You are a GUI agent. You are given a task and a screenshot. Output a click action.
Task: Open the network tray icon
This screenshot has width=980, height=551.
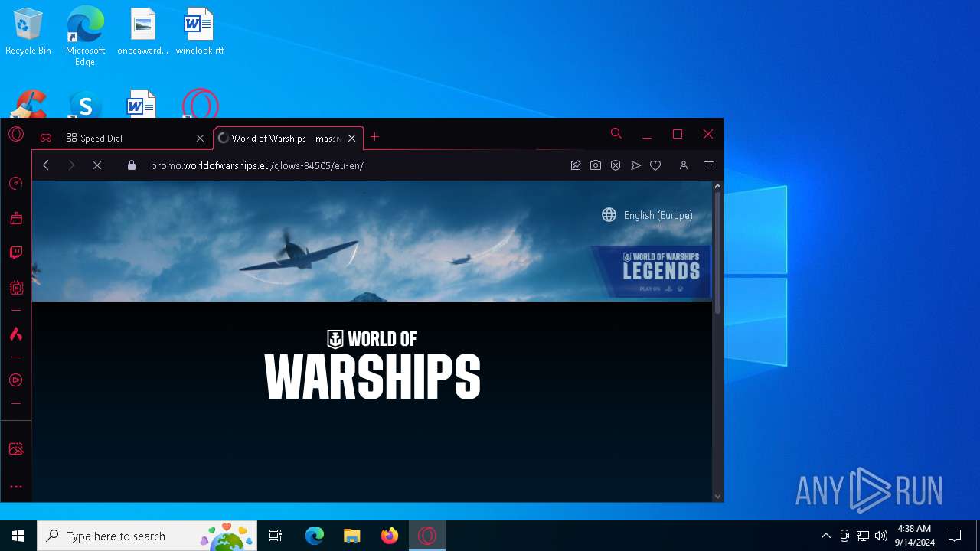(x=863, y=536)
